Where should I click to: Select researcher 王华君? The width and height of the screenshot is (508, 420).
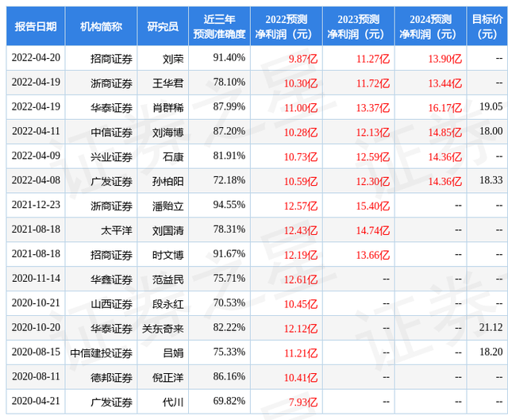click(x=167, y=83)
